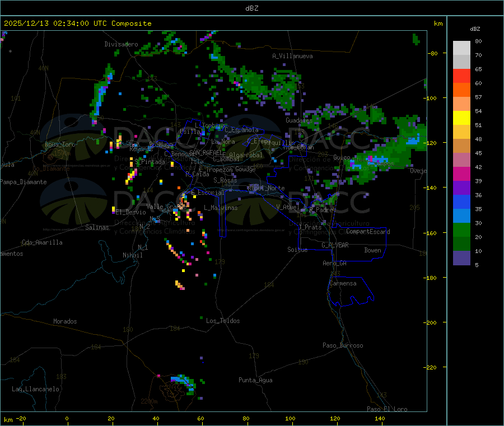The height and width of the screenshot is (426, 504).
Task: Click the La_Nora map label
Action: 223,142
